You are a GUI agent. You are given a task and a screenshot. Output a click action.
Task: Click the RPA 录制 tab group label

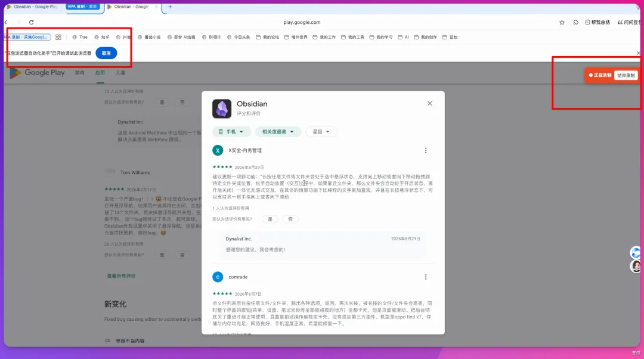82,7
